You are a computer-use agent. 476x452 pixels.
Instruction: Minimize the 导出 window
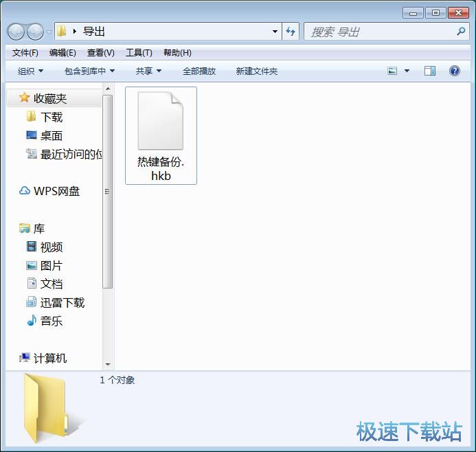413,13
